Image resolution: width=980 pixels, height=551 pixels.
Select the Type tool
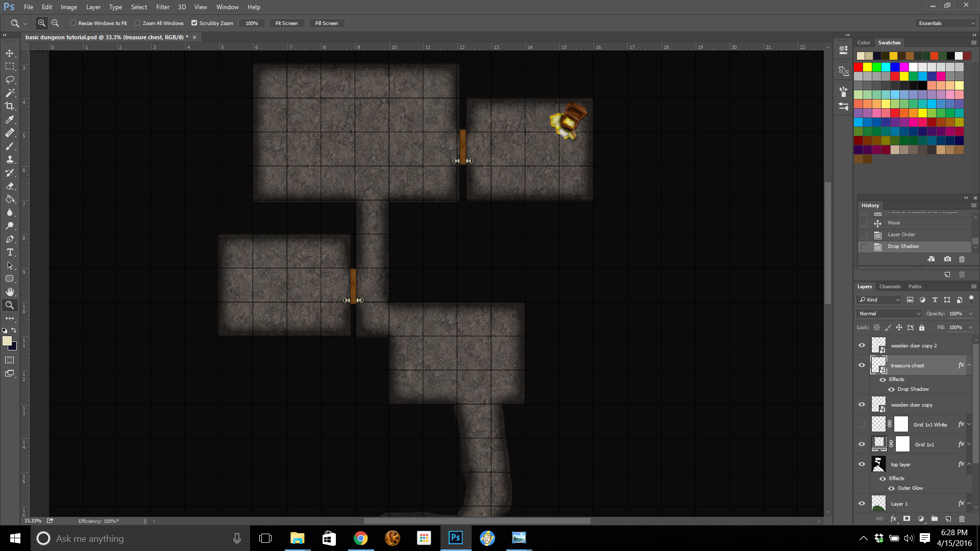pyautogui.click(x=9, y=253)
